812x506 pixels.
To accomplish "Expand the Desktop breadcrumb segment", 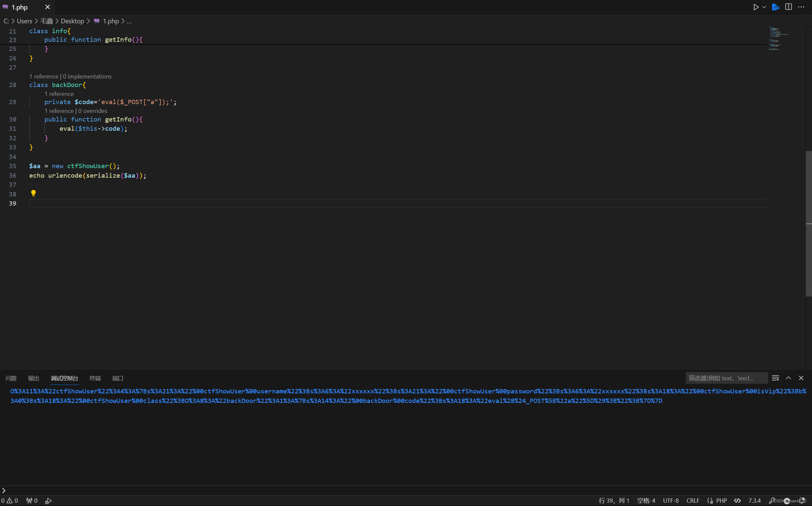I will [x=72, y=21].
